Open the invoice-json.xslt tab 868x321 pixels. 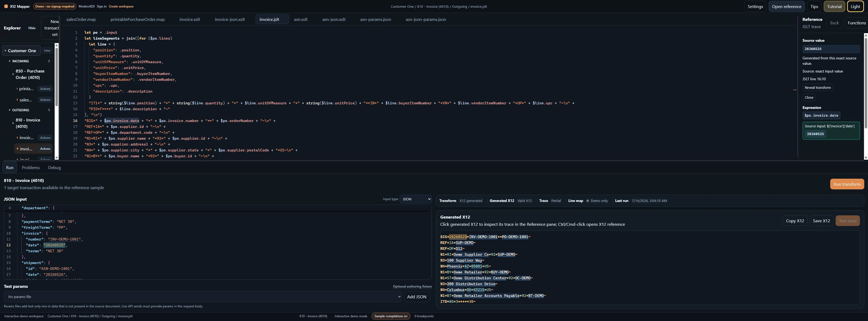(230, 19)
